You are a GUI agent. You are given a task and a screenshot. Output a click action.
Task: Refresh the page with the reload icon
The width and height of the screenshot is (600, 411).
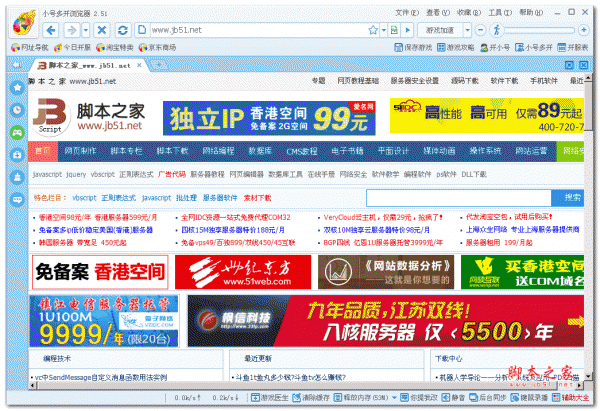coord(122,30)
